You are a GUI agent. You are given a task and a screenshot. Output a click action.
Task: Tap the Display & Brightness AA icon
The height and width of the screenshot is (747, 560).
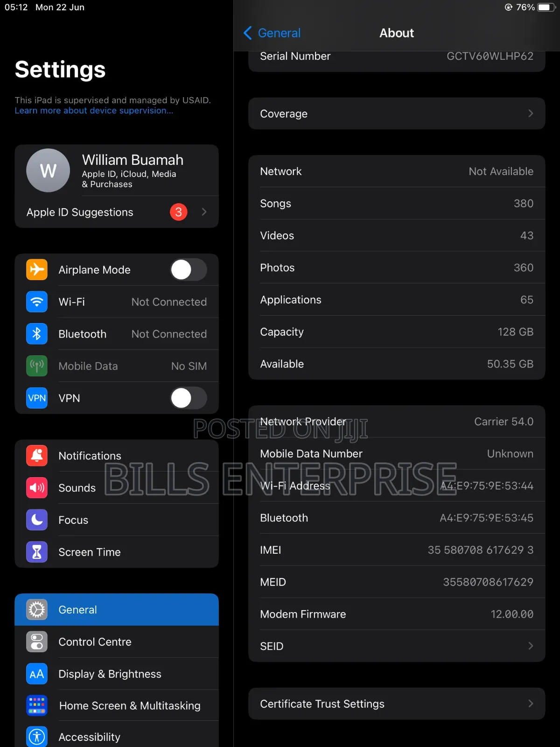pos(37,674)
